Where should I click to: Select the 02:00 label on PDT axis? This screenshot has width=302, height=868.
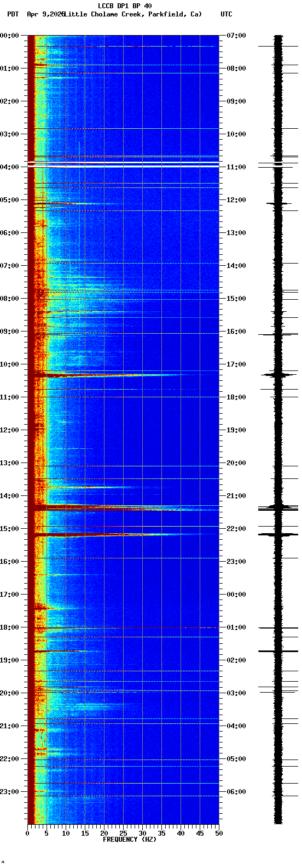click(9, 101)
